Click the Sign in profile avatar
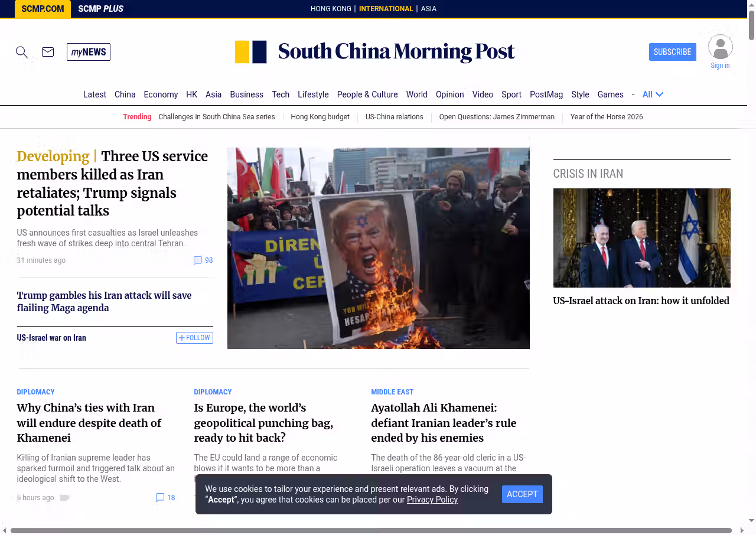756x535 pixels. 720,47
